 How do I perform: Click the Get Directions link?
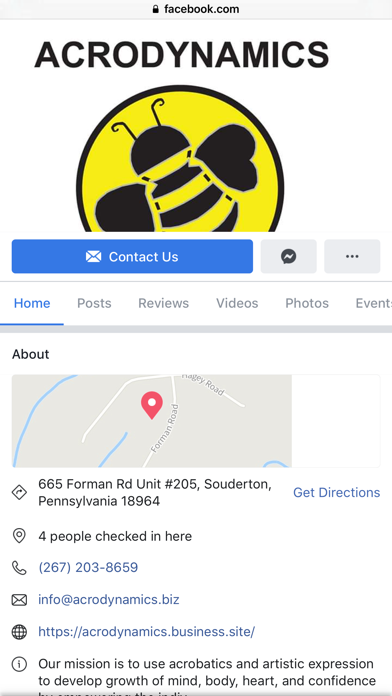tap(337, 492)
